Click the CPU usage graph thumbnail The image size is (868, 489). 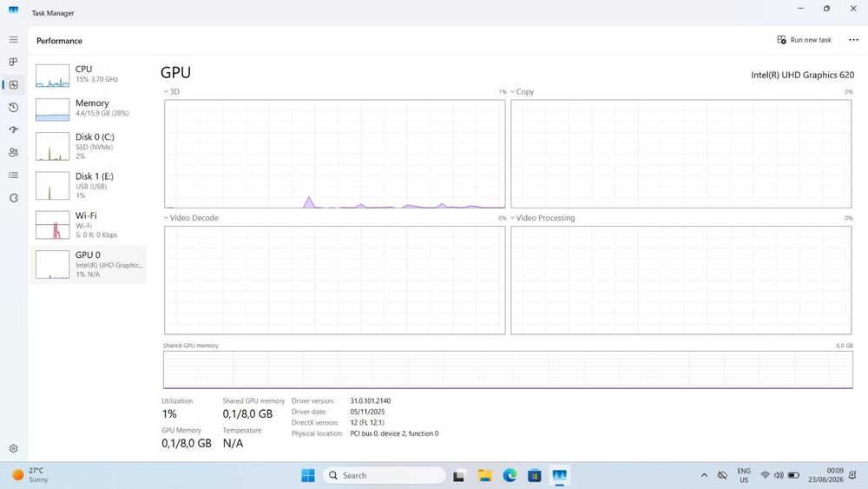53,76
